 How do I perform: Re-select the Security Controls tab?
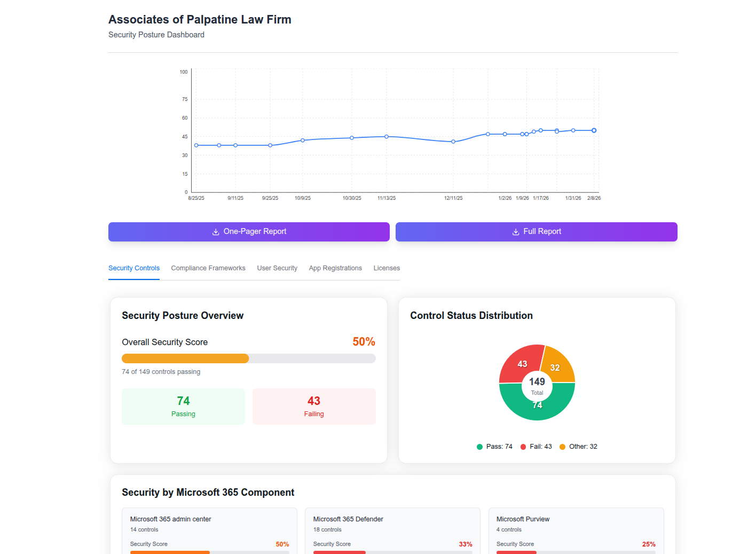[134, 268]
